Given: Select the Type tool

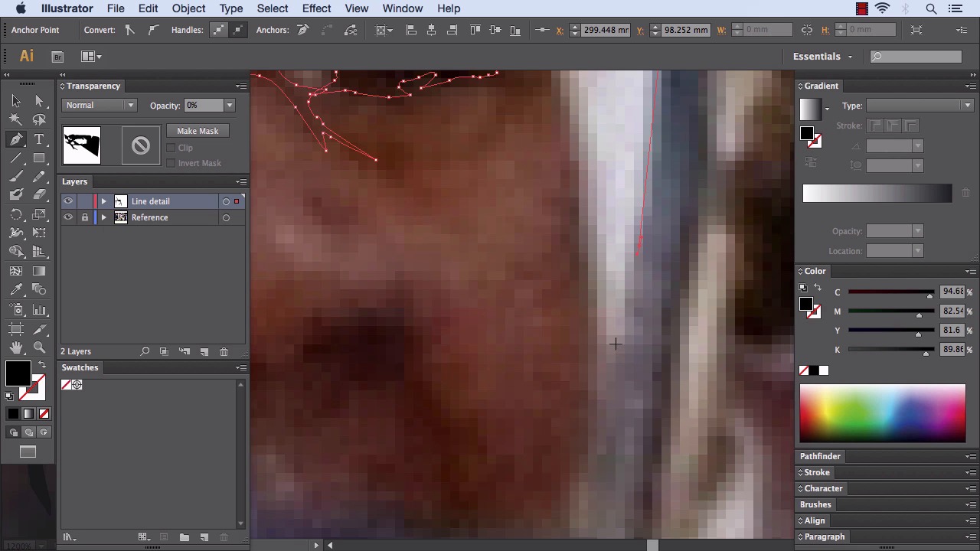Looking at the screenshot, I should tap(39, 139).
